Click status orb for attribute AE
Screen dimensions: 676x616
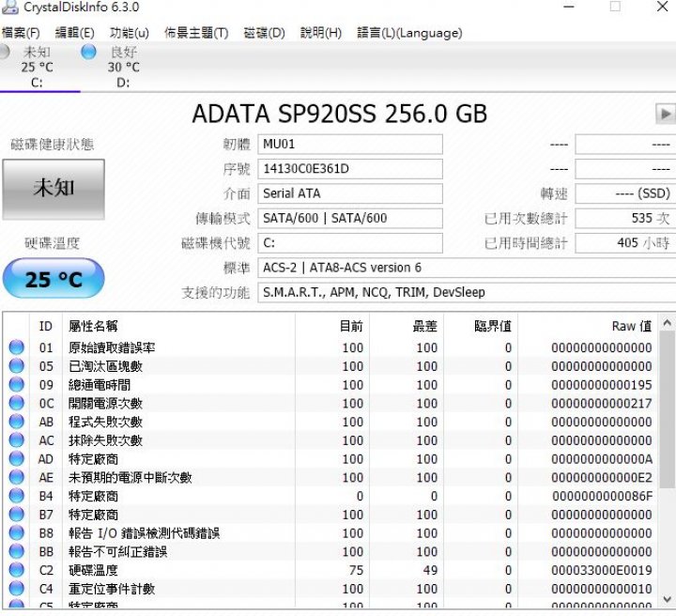[16, 477]
